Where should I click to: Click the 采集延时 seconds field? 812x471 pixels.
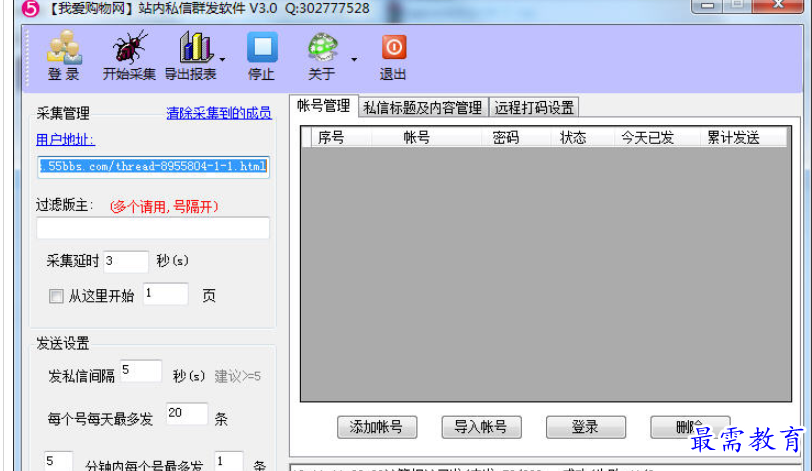point(126,261)
